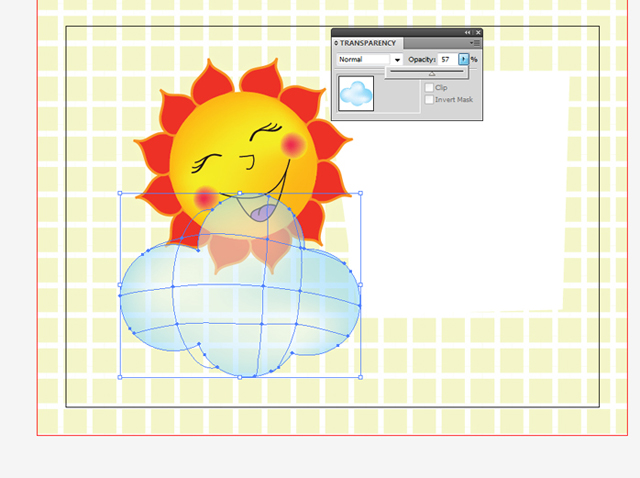Image resolution: width=640 pixels, height=478 pixels.
Task: Collapse the Transparency panel with double-arrow icon
Action: tap(467, 32)
